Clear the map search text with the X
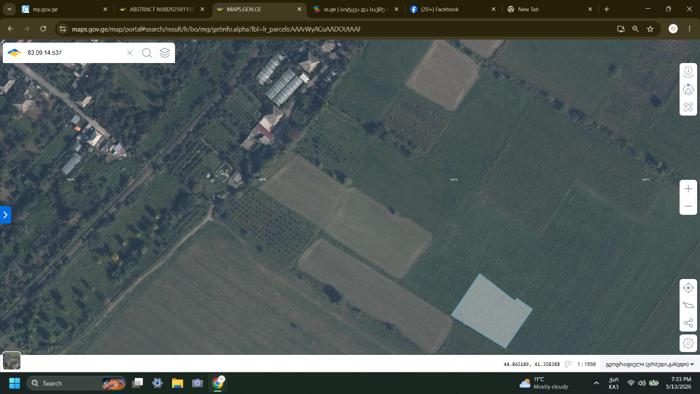Image resolution: width=700 pixels, height=394 pixels. 129,53
